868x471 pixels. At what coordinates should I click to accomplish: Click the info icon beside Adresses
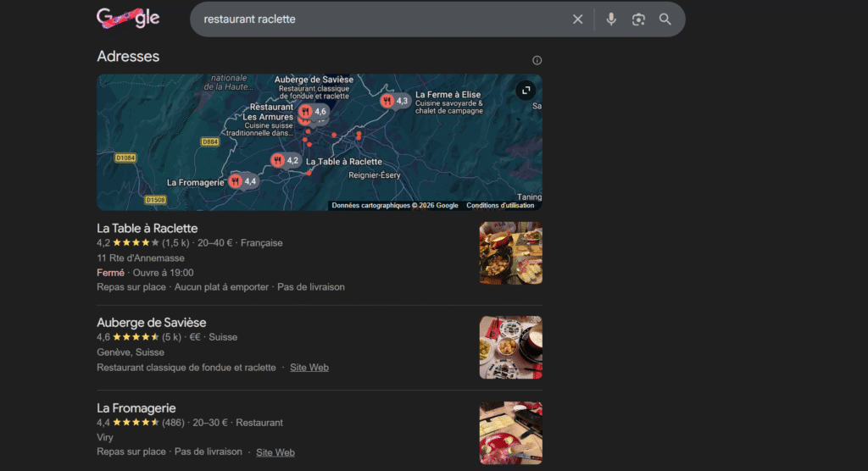537,60
